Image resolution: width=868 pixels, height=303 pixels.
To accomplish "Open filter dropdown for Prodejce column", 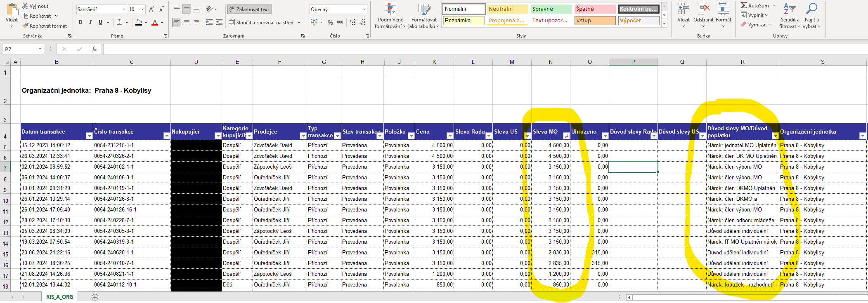I will click(x=303, y=136).
